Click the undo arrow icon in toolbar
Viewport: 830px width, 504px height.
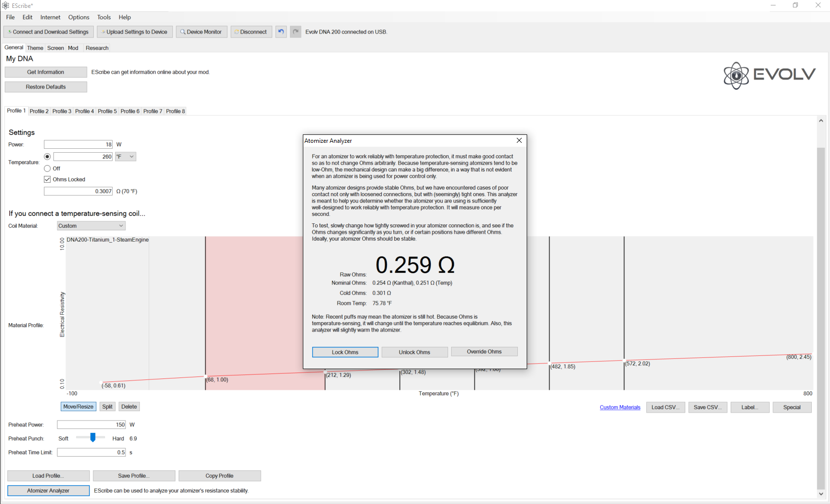point(281,32)
